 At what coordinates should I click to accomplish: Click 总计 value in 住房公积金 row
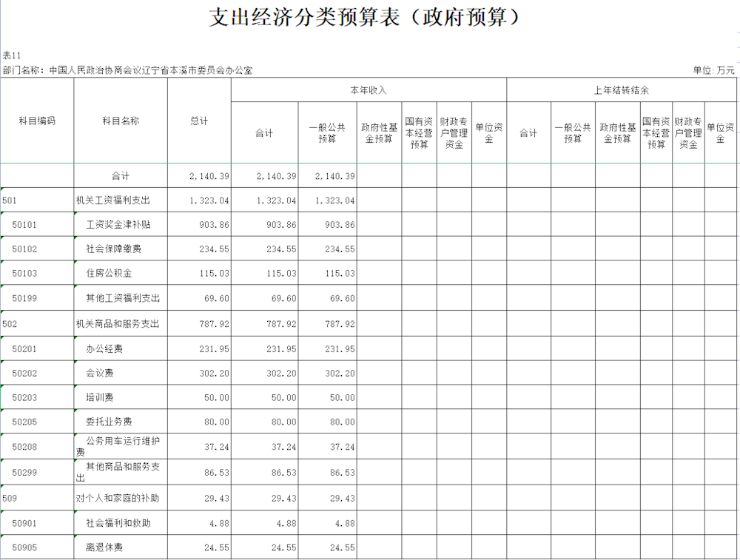(199, 273)
